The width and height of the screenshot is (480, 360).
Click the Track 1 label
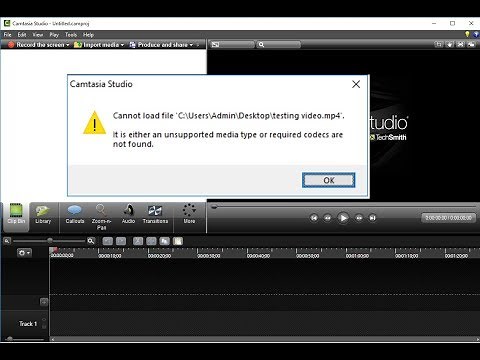pos(28,324)
